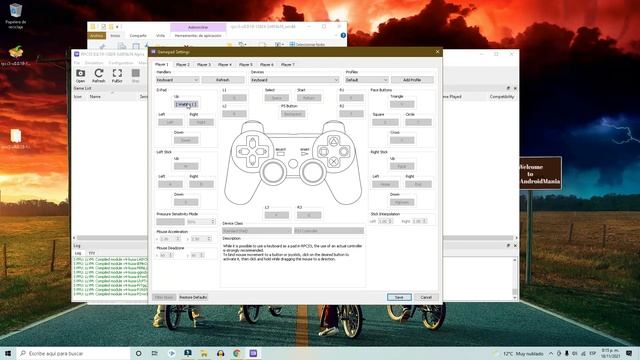Viewport: 640px width, 360px height.
Task: Open the Profiles Default dropdown
Action: point(367,80)
